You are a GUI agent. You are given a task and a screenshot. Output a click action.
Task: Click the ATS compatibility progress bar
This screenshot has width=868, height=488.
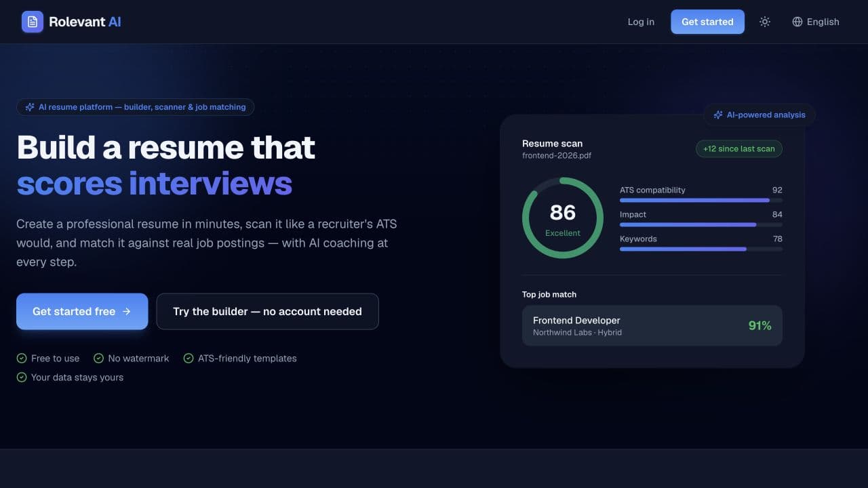(x=701, y=201)
